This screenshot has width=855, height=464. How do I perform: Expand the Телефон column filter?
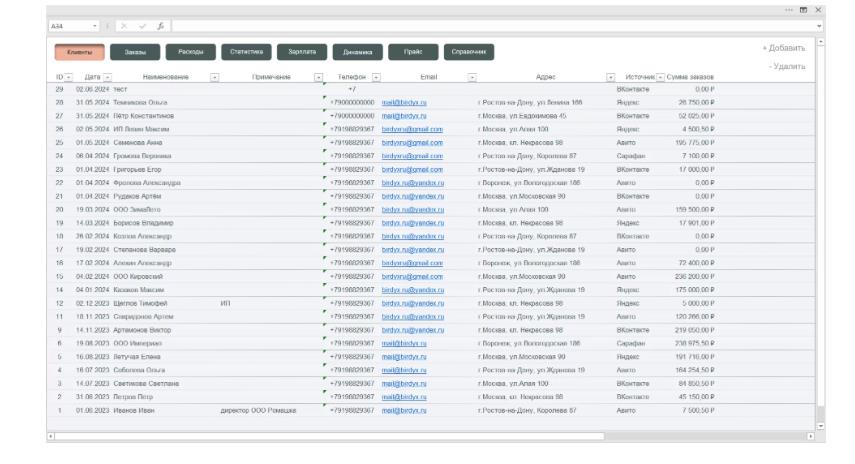(376, 77)
